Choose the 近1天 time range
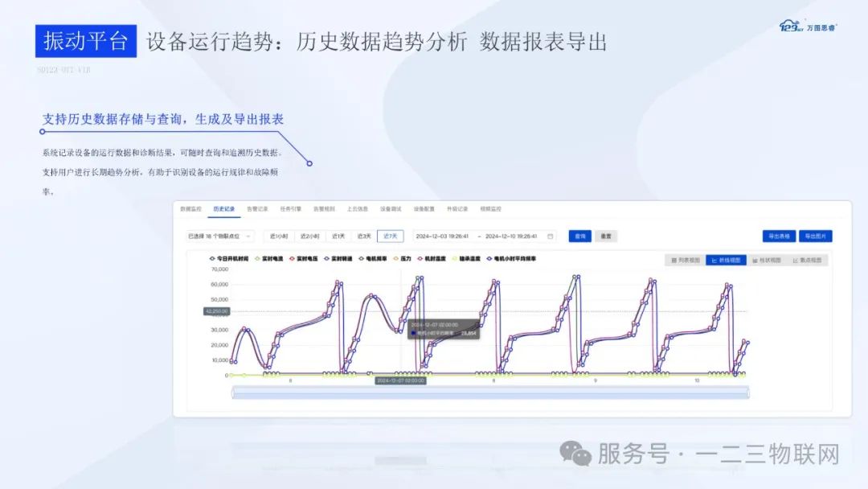The height and width of the screenshot is (489, 868). point(338,236)
